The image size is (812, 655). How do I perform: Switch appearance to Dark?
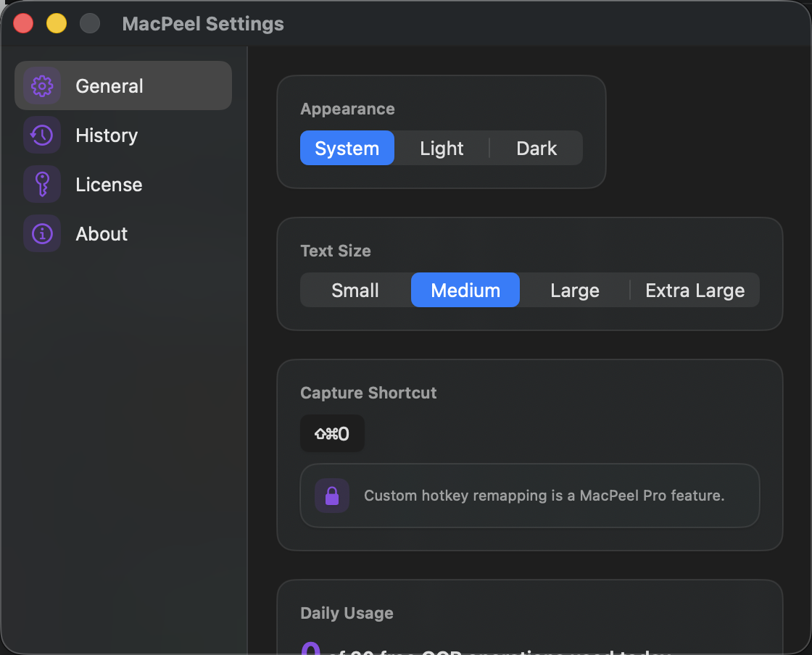click(536, 148)
